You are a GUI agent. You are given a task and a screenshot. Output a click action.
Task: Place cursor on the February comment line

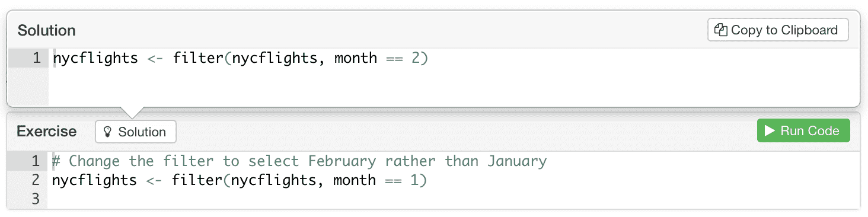pyautogui.click(x=299, y=161)
